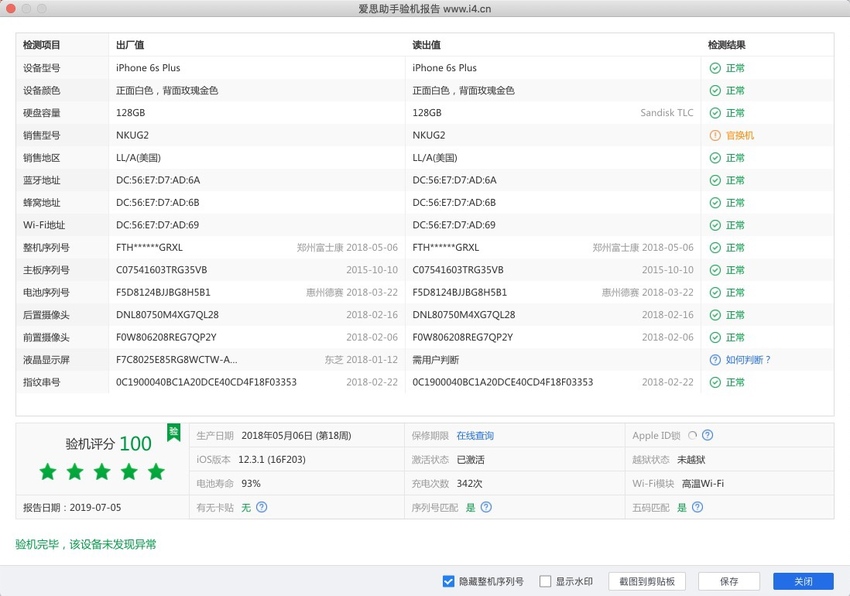850x596 pixels.
Task: Click the 后置摄像头 row label
Action: (47, 315)
